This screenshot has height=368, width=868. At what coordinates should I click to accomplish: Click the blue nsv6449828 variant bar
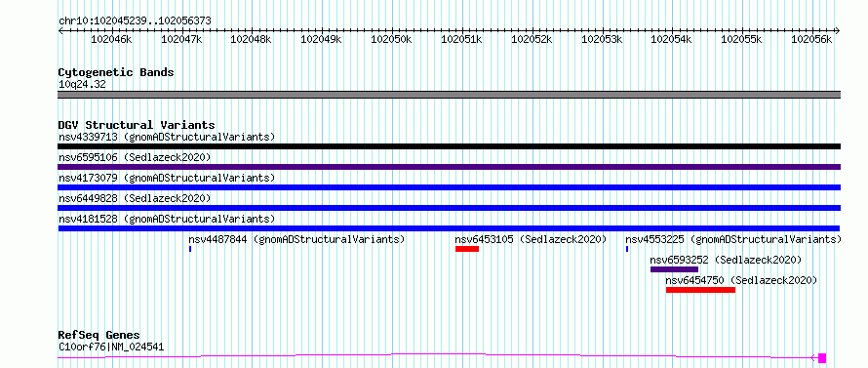[449, 208]
